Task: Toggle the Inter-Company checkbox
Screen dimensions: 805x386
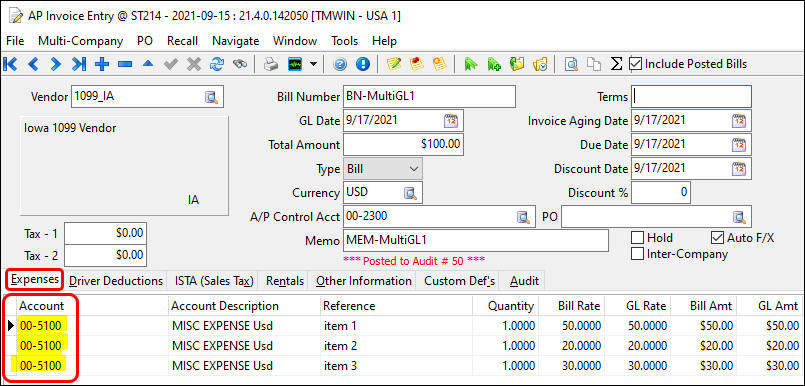Action: 638,254
